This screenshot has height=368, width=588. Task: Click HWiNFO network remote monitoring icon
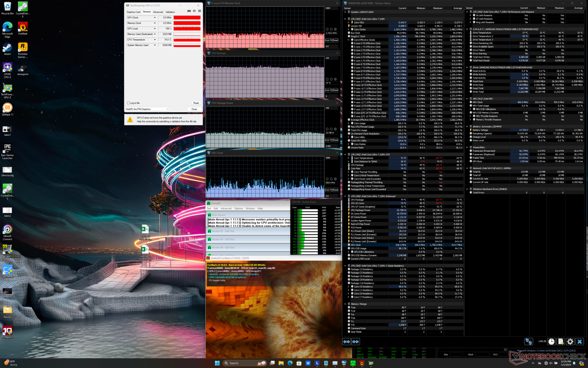tap(529, 342)
